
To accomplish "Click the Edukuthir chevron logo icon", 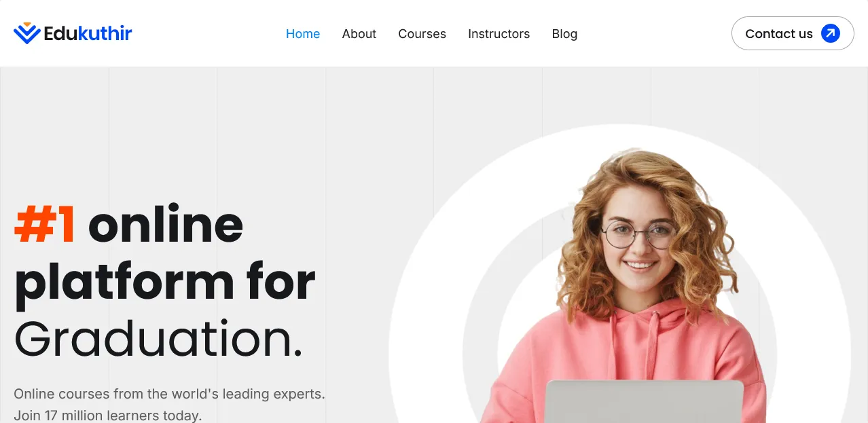I will pyautogui.click(x=26, y=33).
